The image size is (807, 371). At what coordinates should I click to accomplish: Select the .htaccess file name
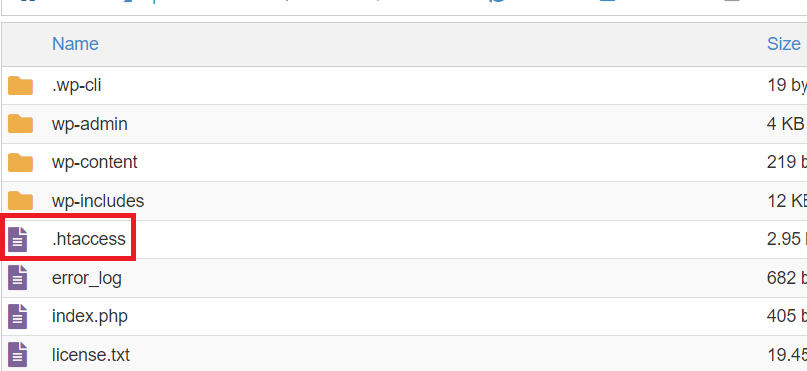coord(89,239)
